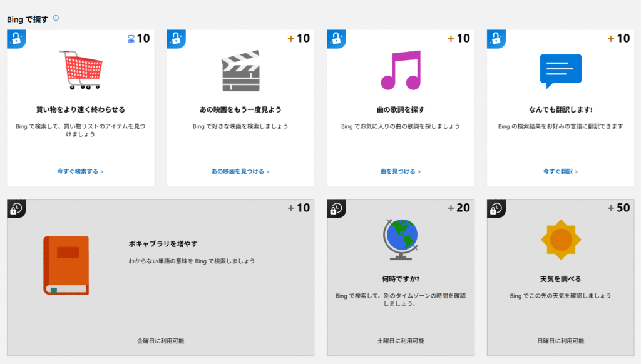Click the unlock badge on shopping card
This screenshot has width=641, height=364.
click(16, 39)
